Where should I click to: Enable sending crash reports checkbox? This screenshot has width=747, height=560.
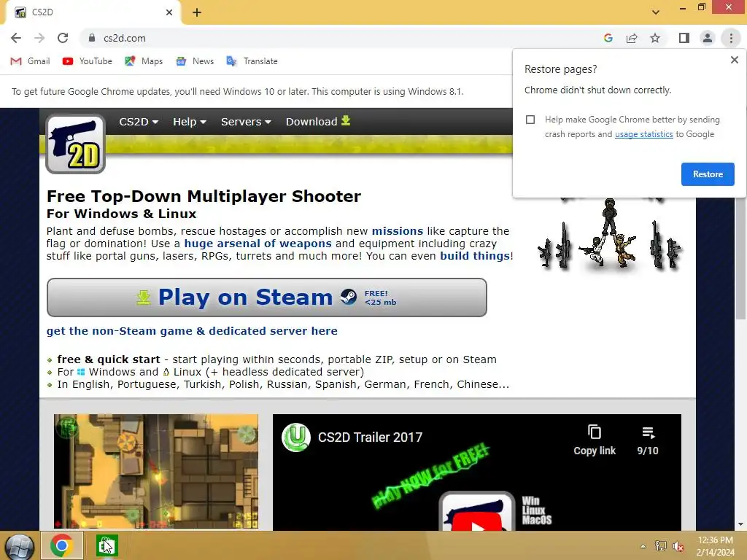pos(530,120)
